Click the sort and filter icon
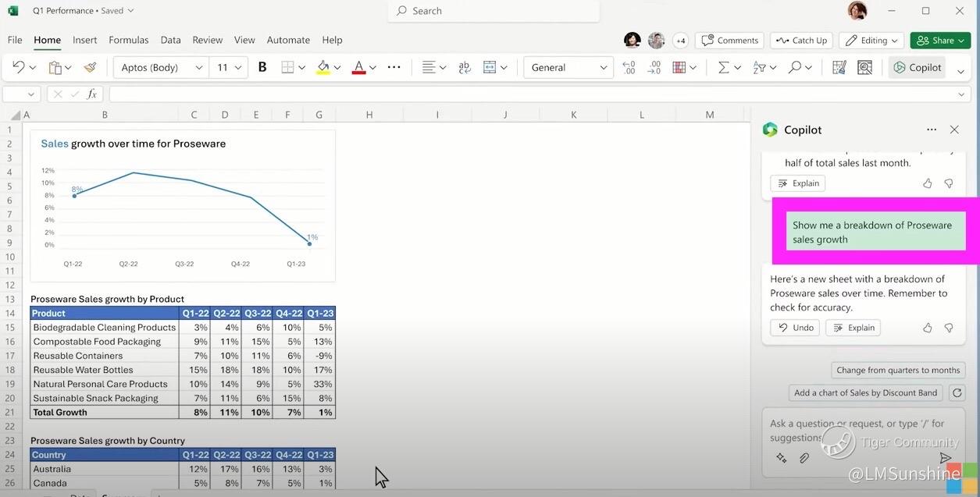The height and width of the screenshot is (497, 980). pos(759,68)
